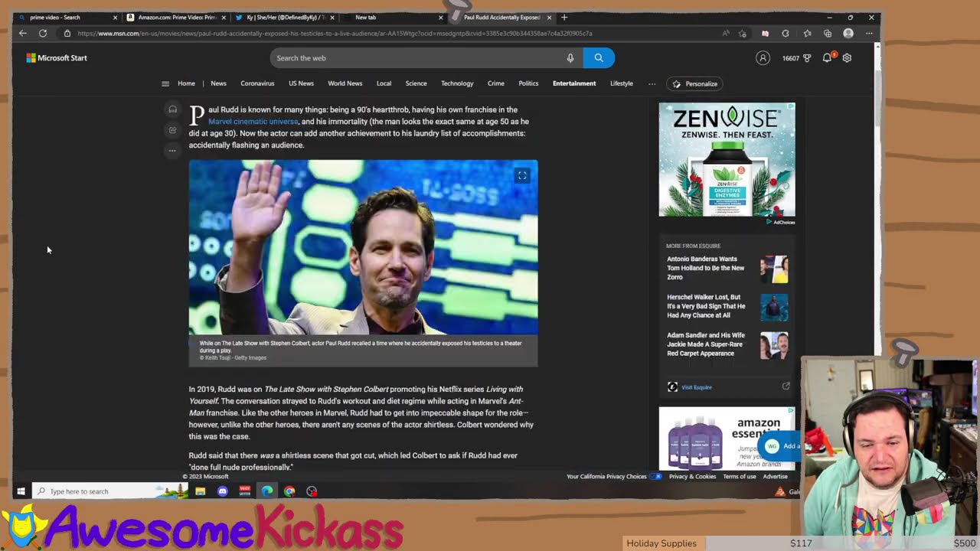Open external link icon beside Visit Esquire
Viewport: 980px width, 551px height.
[x=786, y=386]
